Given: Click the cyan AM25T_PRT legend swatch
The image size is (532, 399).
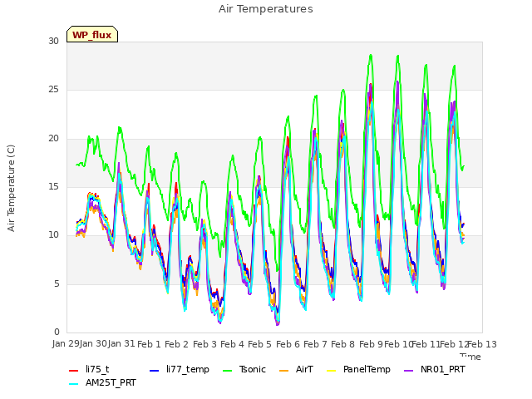Looking at the screenshot, I should pyautogui.click(x=74, y=384).
